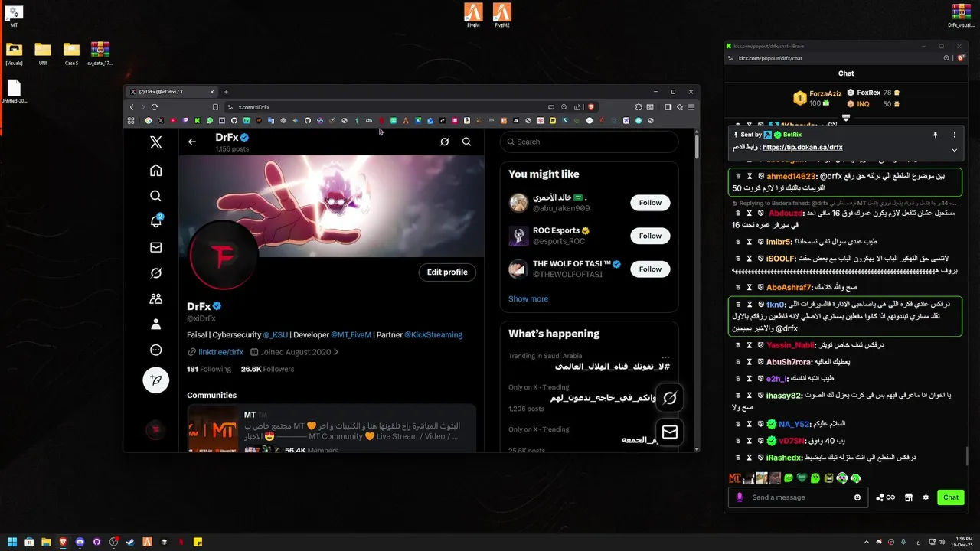This screenshot has width=980, height=551.
Task: Click Kick channel points icon
Action: coord(886,497)
